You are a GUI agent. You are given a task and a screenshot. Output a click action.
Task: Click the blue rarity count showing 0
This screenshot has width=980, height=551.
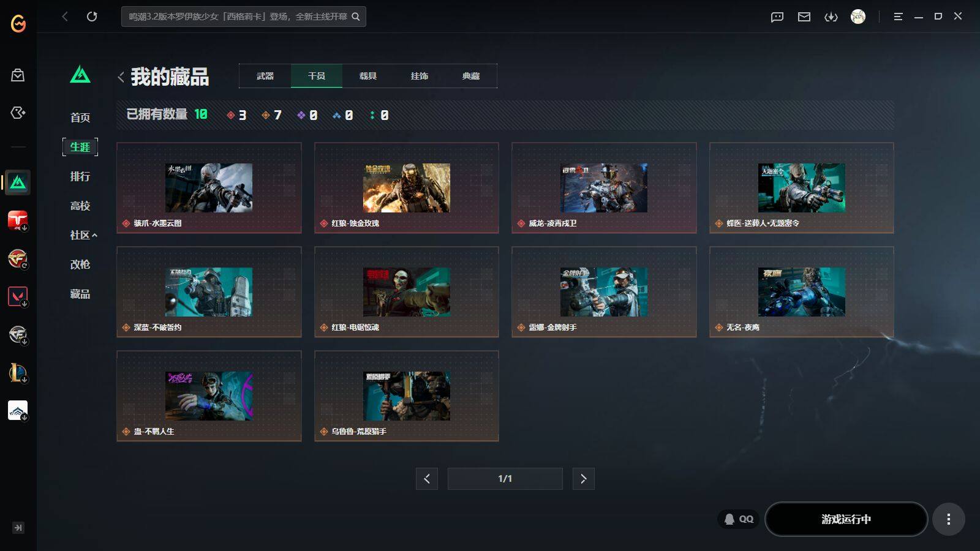pos(342,115)
